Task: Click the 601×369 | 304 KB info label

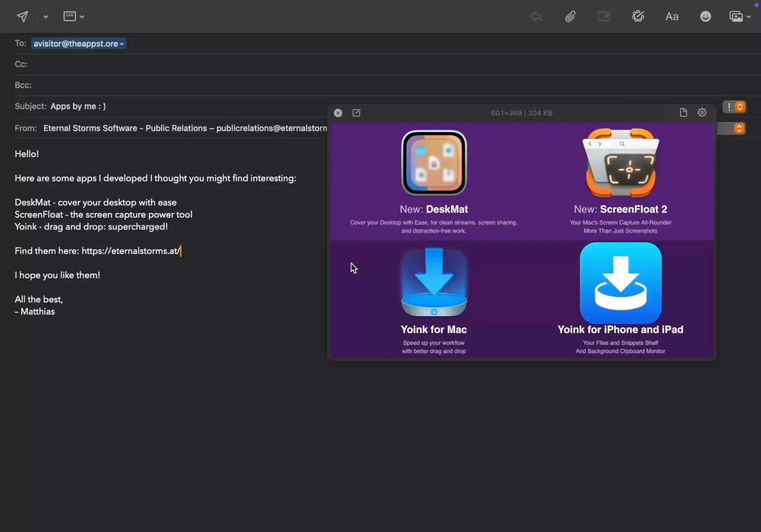Action: tap(521, 113)
